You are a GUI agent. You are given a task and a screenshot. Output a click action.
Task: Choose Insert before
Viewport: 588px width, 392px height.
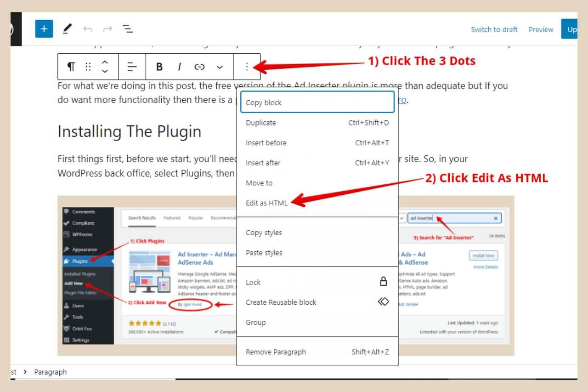pos(317,143)
